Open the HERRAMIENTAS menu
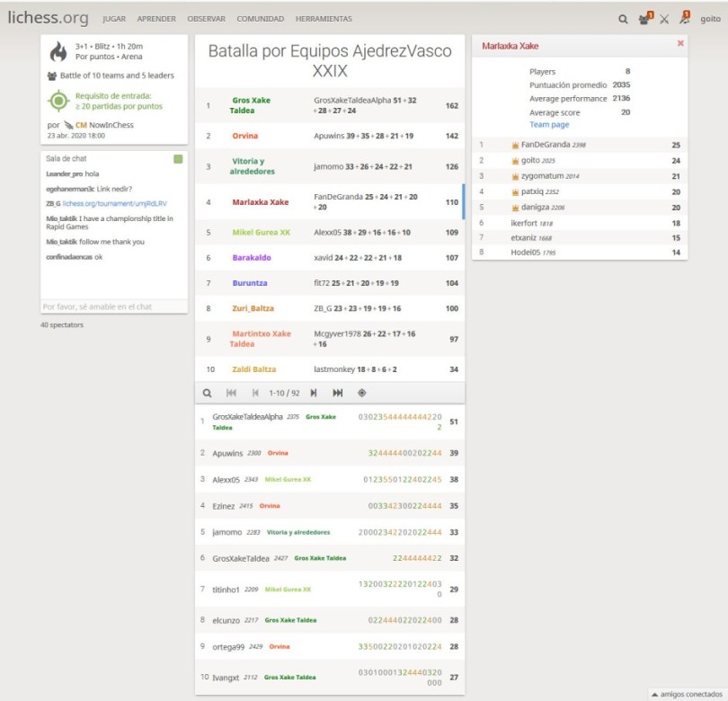 click(324, 19)
